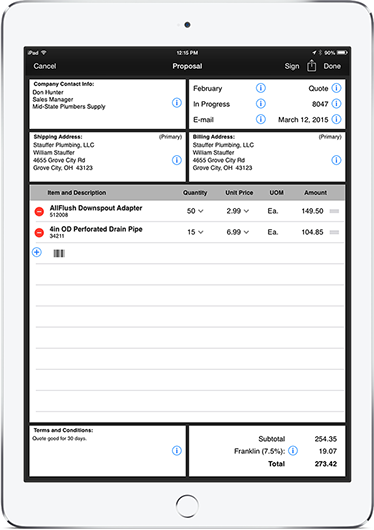This screenshot has width=374, height=530.
Task: Open Billing Address info icon
Action: point(336,160)
